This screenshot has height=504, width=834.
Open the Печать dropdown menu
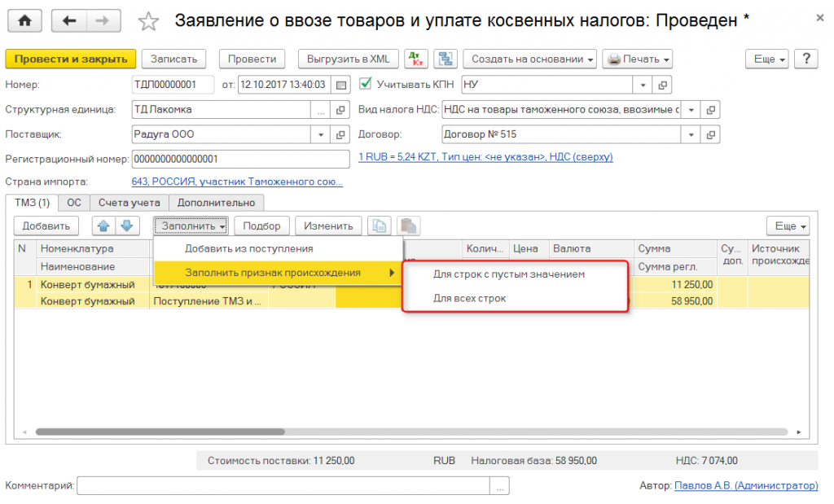(x=638, y=59)
